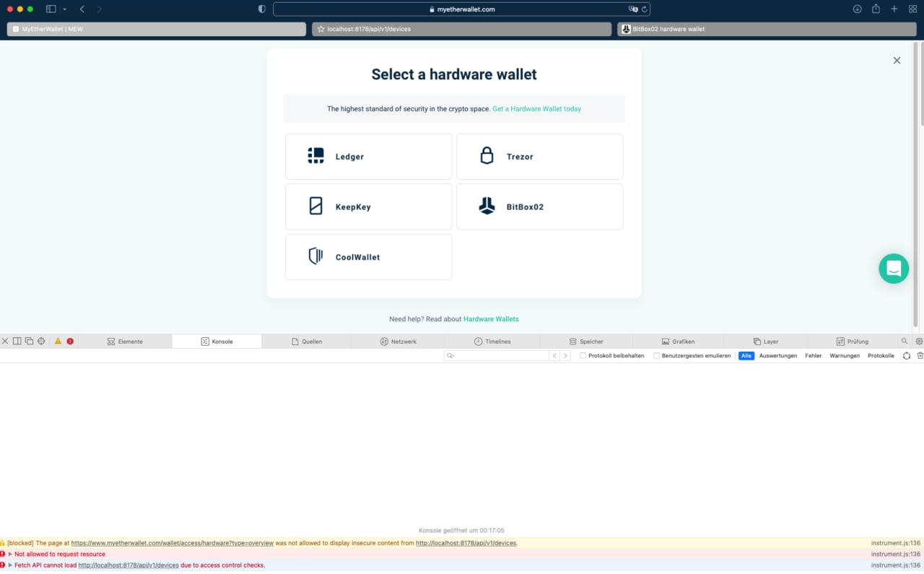Filter console to show only Warnungen

(x=845, y=355)
